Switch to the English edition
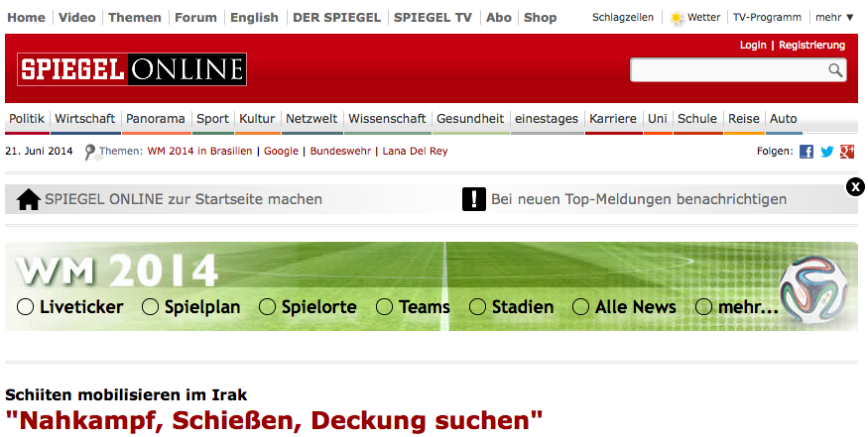868x437 pixels. coord(254,18)
